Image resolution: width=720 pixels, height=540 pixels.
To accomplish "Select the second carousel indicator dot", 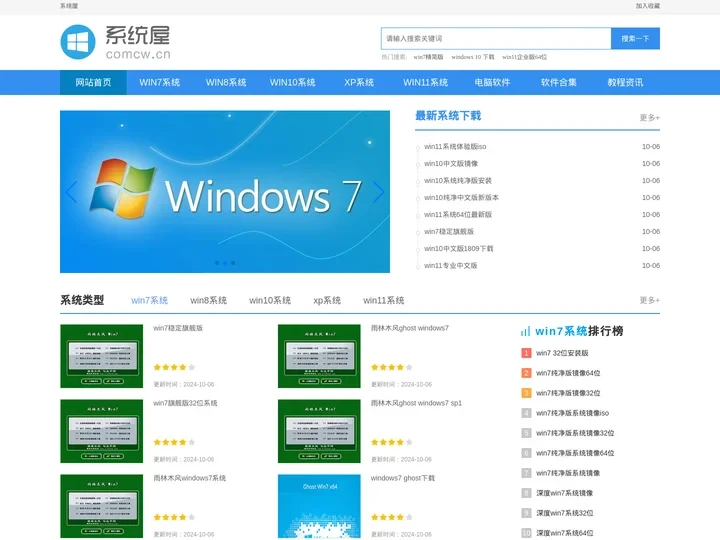I will (x=225, y=263).
